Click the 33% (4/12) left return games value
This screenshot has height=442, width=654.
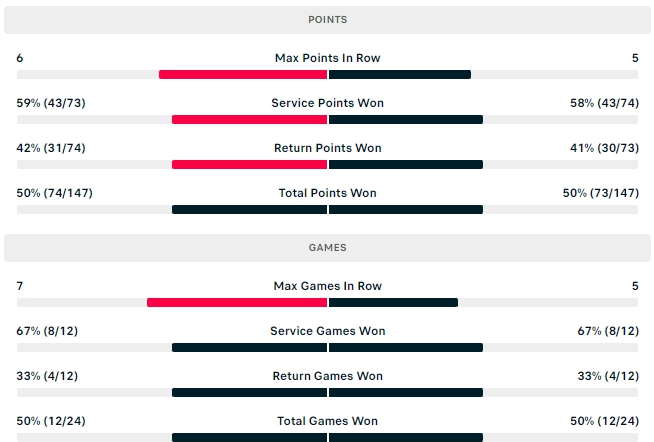(x=47, y=376)
